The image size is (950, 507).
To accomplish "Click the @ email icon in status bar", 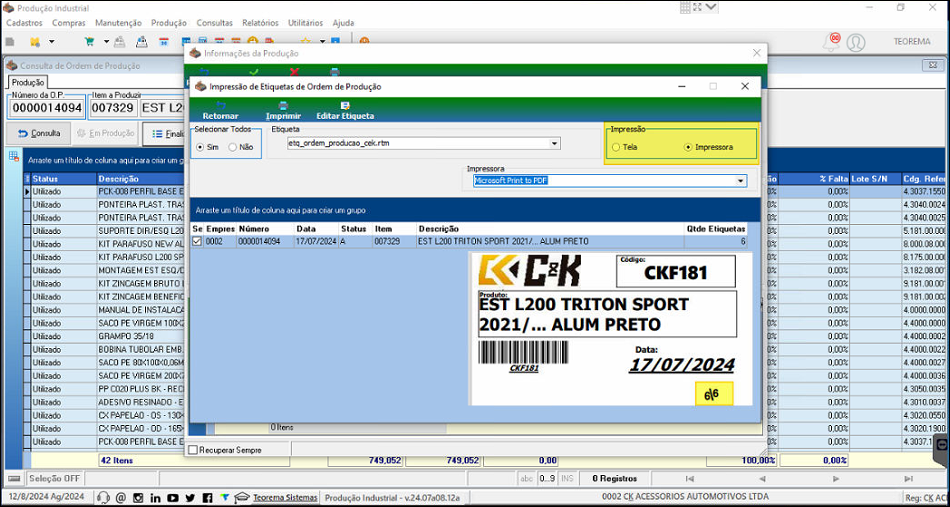I will tap(120, 497).
